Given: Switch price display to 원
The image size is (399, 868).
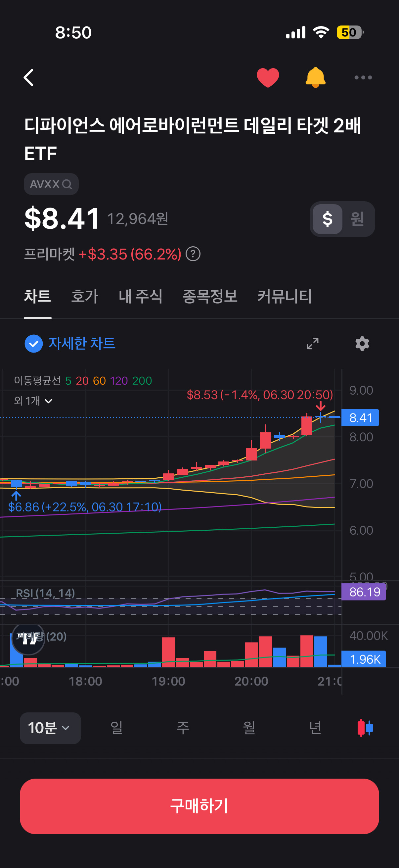Looking at the screenshot, I should [x=357, y=219].
